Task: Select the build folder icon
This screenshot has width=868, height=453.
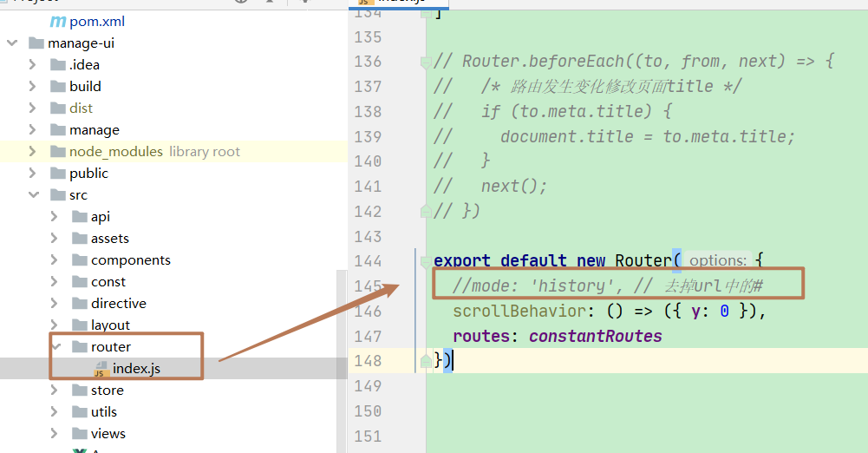Action: click(58, 87)
